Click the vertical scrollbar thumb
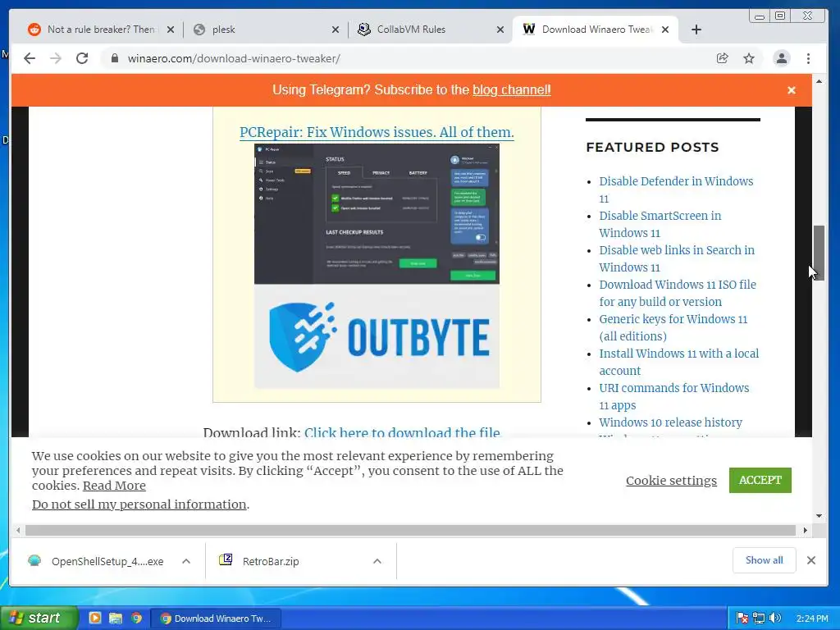Viewport: 840px width, 630px height. [x=819, y=253]
